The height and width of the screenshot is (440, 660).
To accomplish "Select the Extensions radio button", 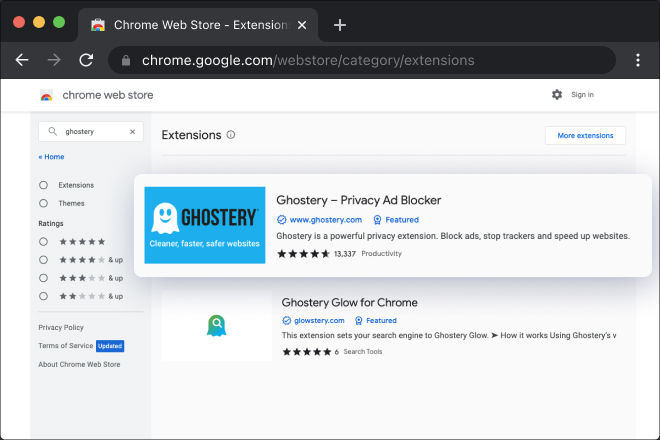I will pos(43,185).
